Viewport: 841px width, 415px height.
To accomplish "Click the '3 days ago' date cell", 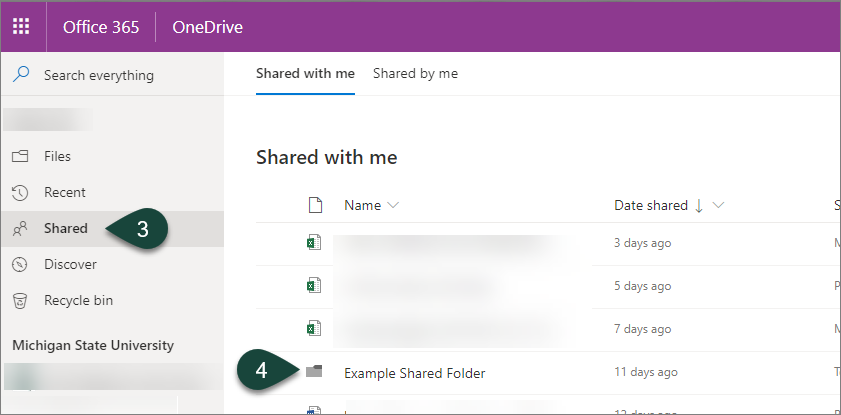I will pos(643,243).
